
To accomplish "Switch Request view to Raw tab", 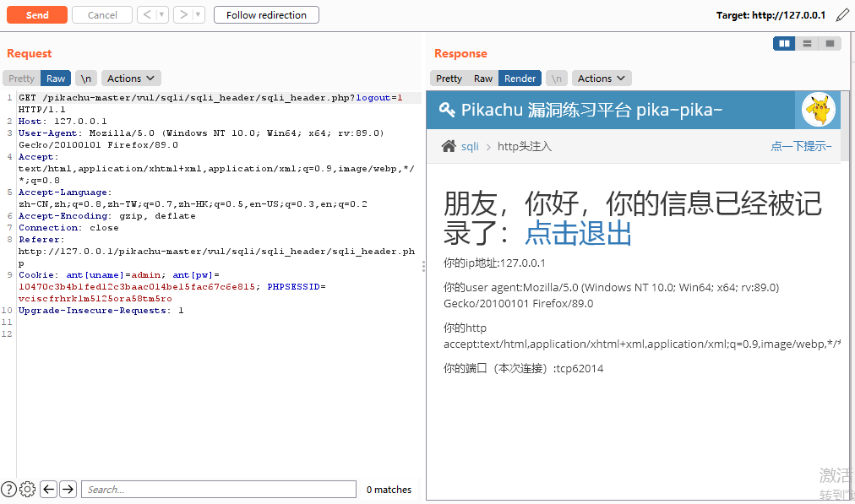I will point(56,79).
